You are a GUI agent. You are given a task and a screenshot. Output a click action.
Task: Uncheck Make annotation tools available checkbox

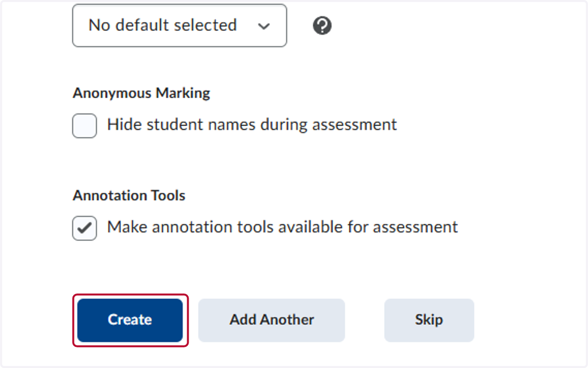click(x=84, y=228)
